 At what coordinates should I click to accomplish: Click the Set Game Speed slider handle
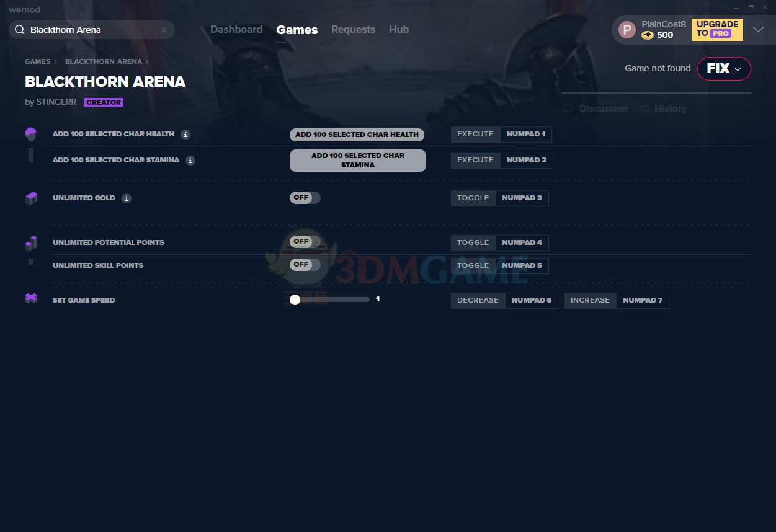[x=295, y=299]
